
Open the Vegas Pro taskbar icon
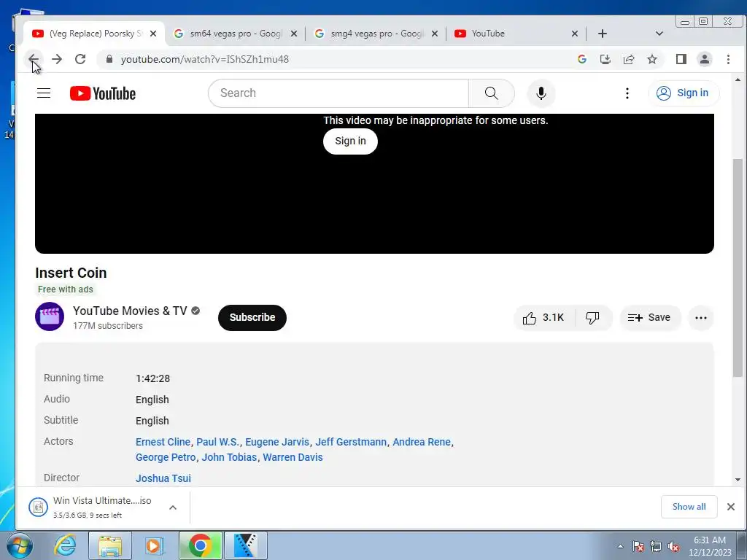[246, 545]
